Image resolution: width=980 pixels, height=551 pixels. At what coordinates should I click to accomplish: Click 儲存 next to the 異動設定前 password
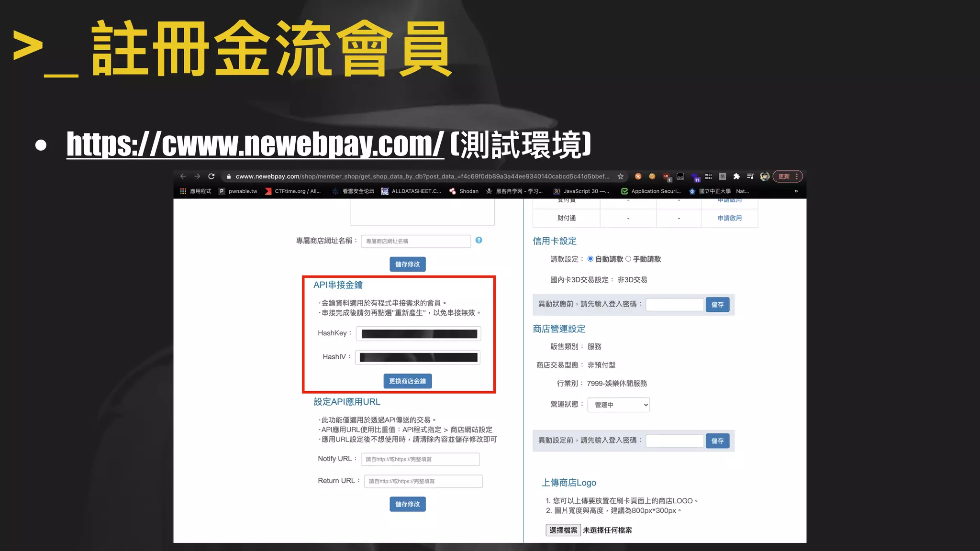tap(718, 441)
